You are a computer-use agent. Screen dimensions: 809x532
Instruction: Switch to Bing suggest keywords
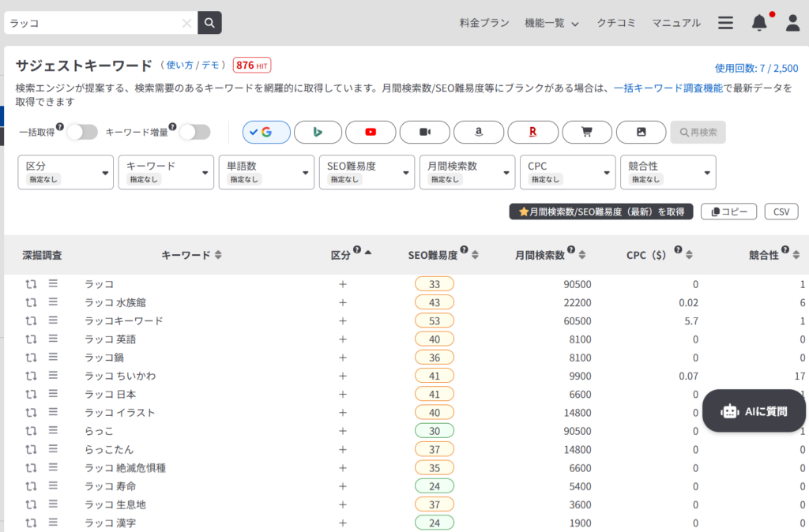pyautogui.click(x=318, y=132)
